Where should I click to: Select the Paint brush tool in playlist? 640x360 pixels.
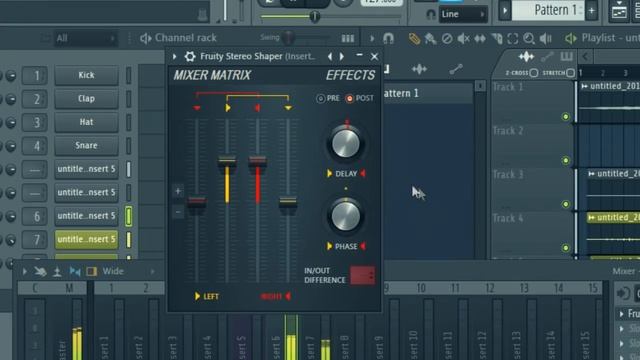[x=430, y=39]
